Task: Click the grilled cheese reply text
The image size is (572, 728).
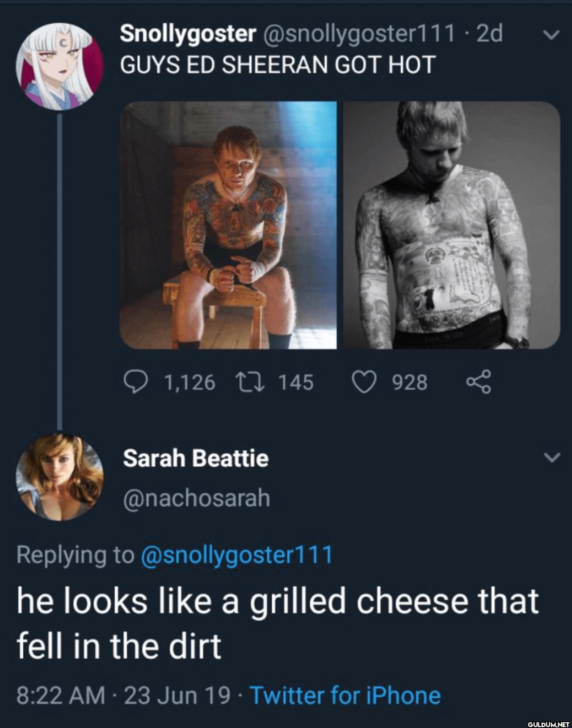Action: pos(277,623)
